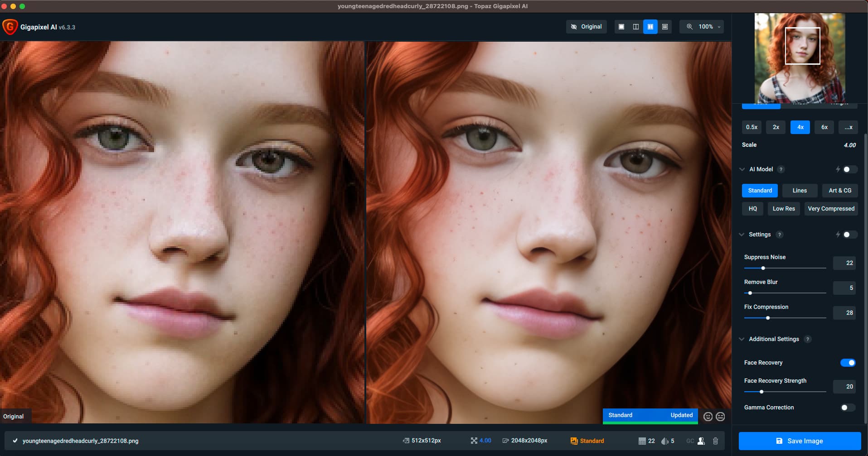Open the 100% zoom dropdown
This screenshot has width=868, height=456.
tap(705, 27)
